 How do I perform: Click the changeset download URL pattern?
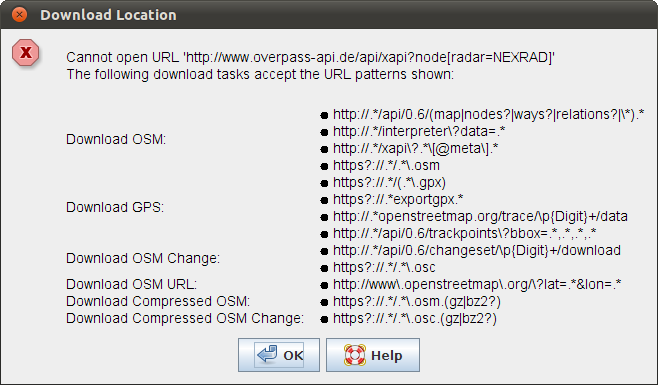(x=477, y=250)
